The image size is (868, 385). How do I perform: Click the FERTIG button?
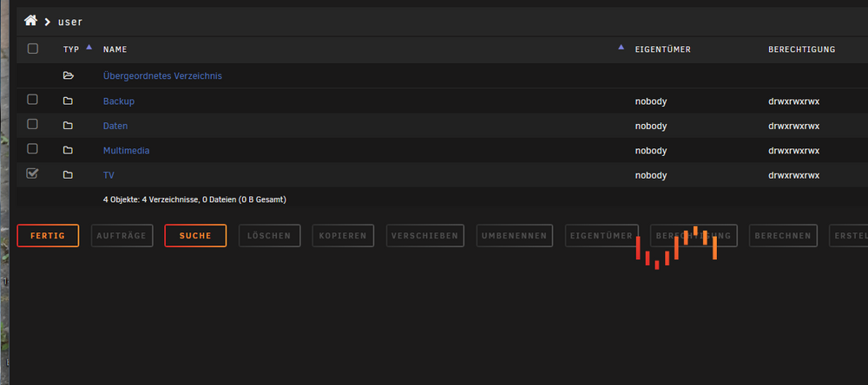[x=48, y=236]
